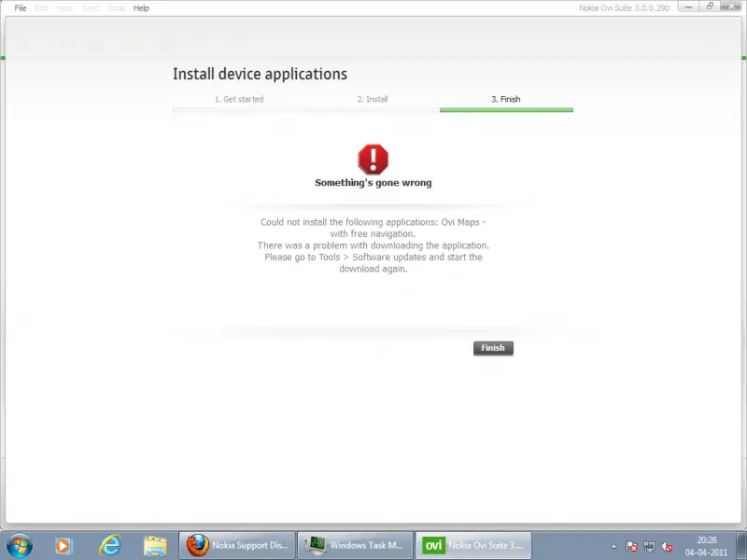747x560 pixels.
Task: Select the '3. Finish' step tab
Action: (x=506, y=100)
